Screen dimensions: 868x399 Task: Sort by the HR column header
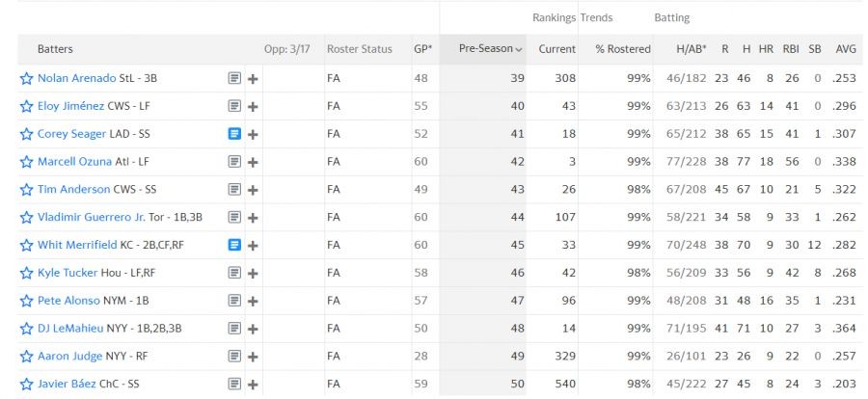766,49
